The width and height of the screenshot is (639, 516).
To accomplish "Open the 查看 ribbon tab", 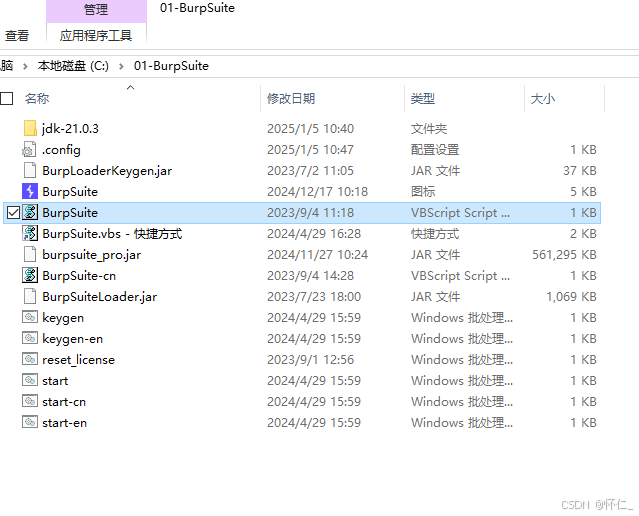I will [x=17, y=36].
